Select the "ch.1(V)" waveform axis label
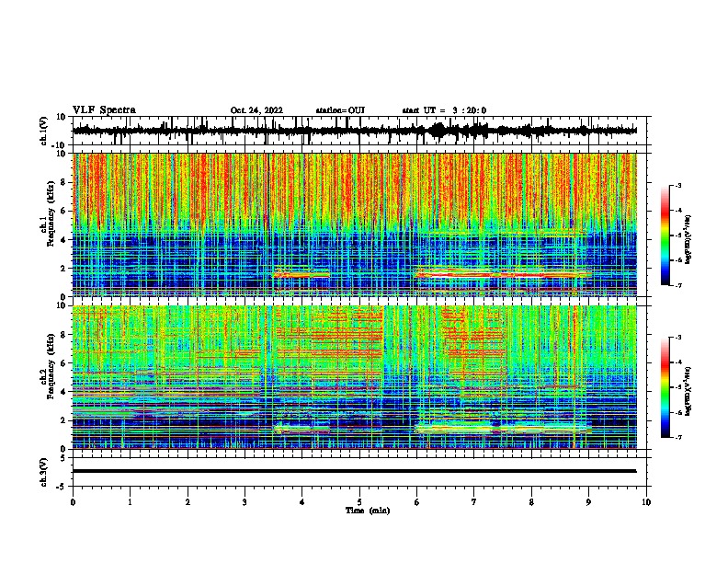This screenshot has width=728, height=563. pos(44,131)
